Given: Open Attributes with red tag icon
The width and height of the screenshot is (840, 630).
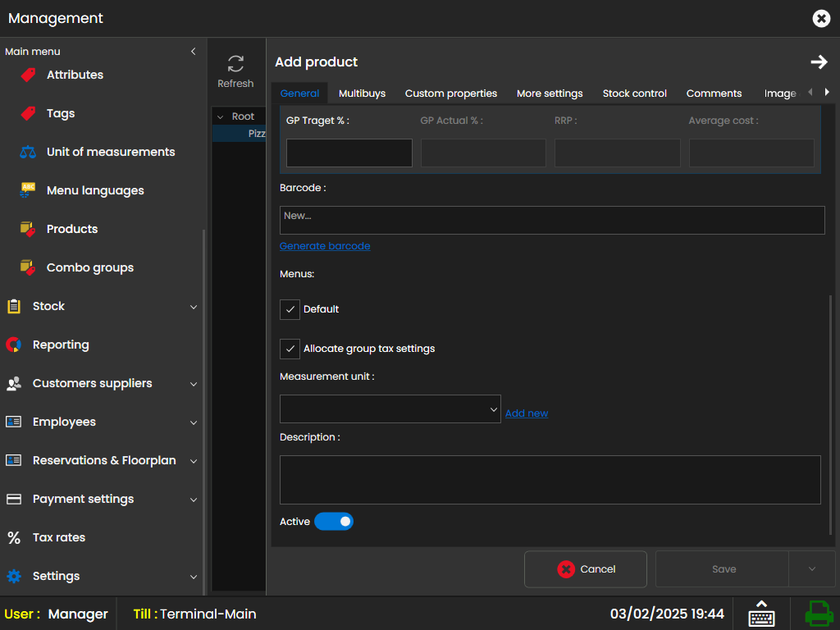Looking at the screenshot, I should point(29,75).
